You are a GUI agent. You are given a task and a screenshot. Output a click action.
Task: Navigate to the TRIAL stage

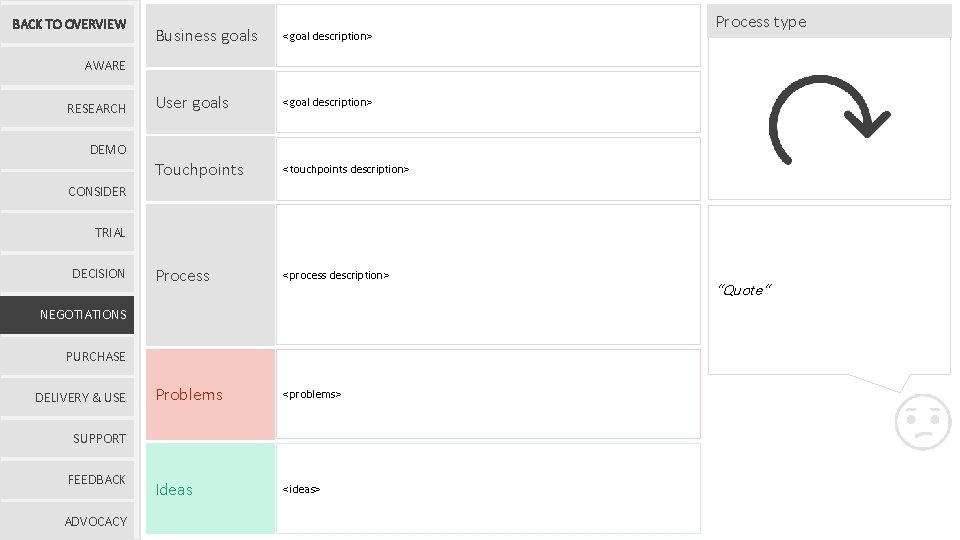[69, 232]
